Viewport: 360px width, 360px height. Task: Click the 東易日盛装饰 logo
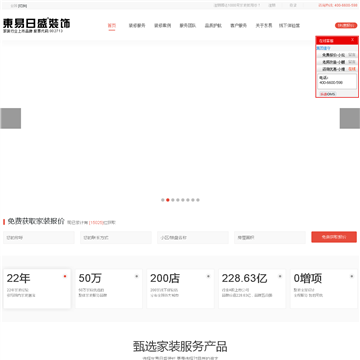[37, 25]
